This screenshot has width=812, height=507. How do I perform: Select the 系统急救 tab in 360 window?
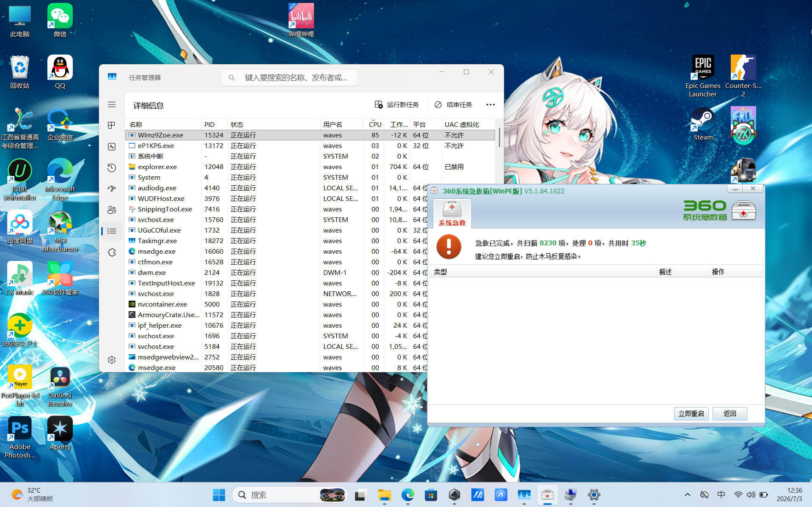(x=452, y=214)
